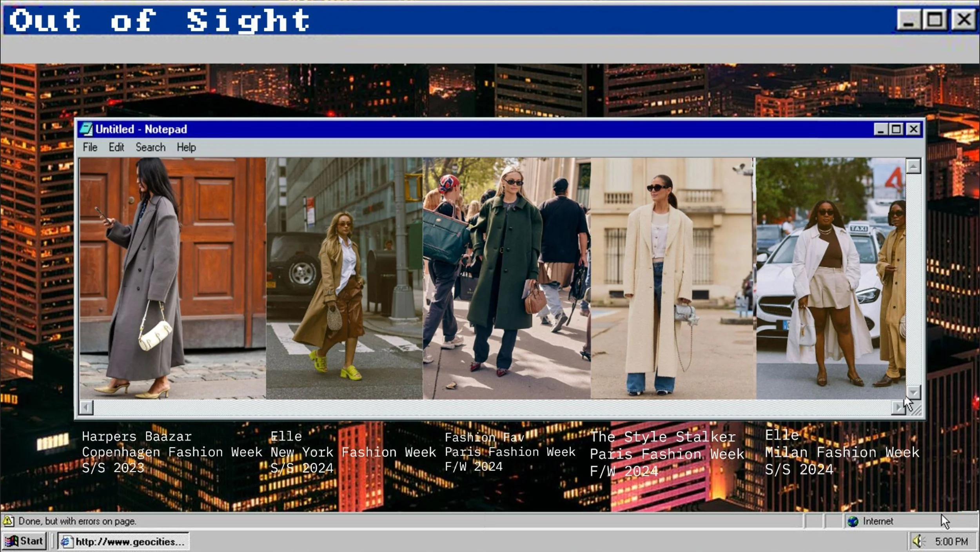980x552 pixels.
Task: Open the Help menu in Notepad
Action: (186, 148)
